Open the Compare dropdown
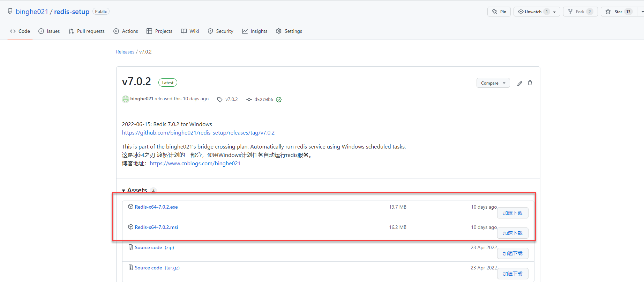This screenshot has width=644, height=282. coord(493,83)
